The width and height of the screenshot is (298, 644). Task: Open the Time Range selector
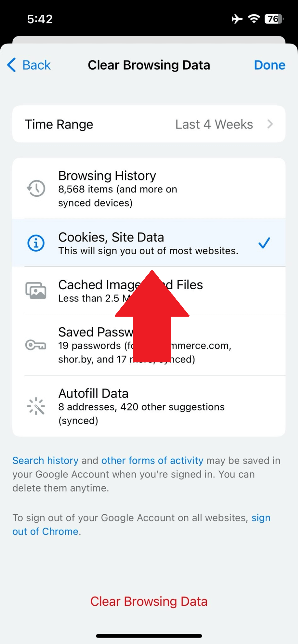point(149,124)
